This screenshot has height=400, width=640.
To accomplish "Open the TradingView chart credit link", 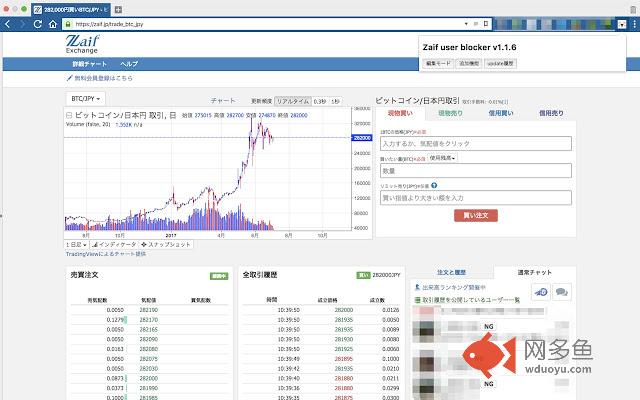I will (x=106, y=254).
